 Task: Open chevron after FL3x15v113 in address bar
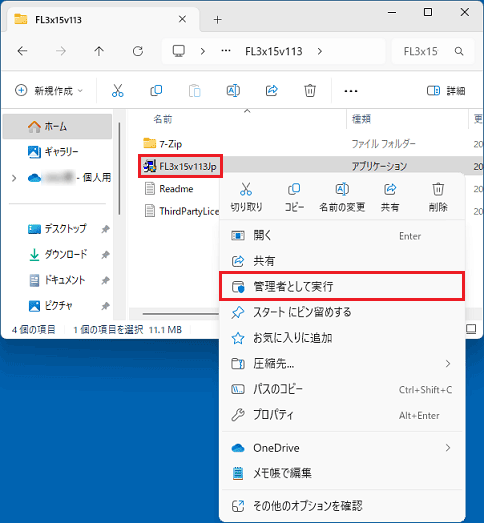tap(320, 51)
